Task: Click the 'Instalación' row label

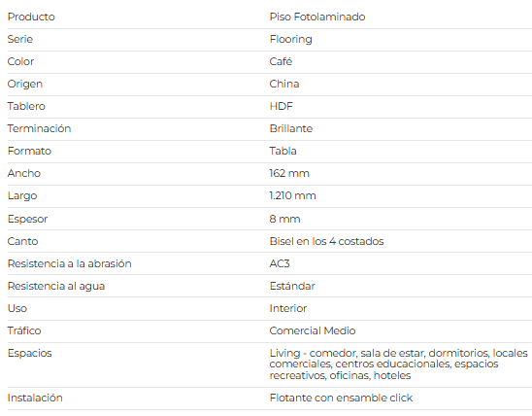Action: click(35, 398)
